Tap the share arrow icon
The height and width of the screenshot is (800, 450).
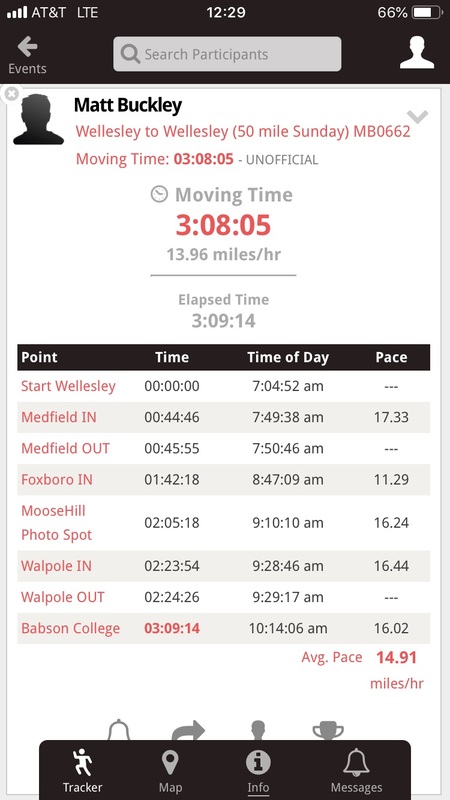[x=188, y=730]
